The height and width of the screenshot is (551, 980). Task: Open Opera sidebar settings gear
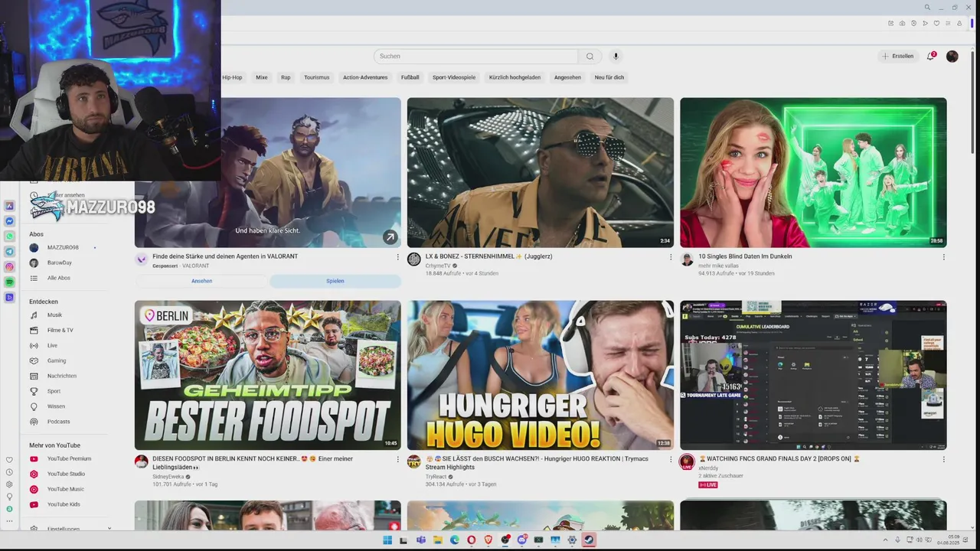click(9, 484)
